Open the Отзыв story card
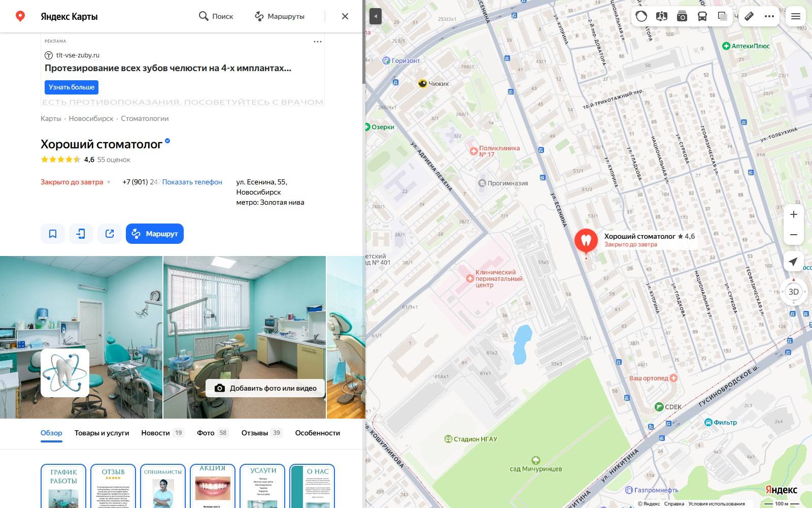Viewport: 812px width, 508px height. click(113, 486)
